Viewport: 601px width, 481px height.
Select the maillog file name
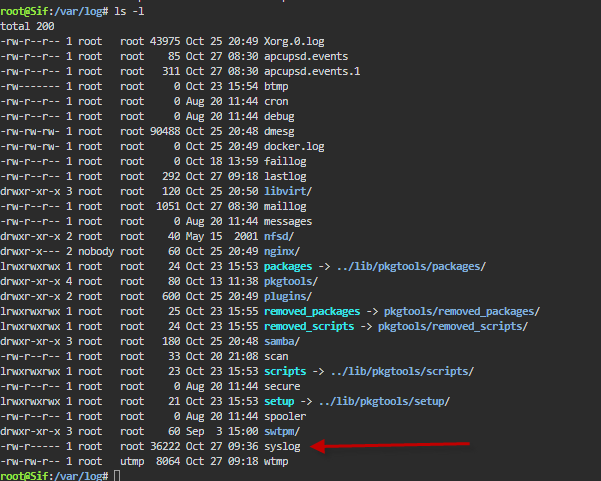coord(285,206)
